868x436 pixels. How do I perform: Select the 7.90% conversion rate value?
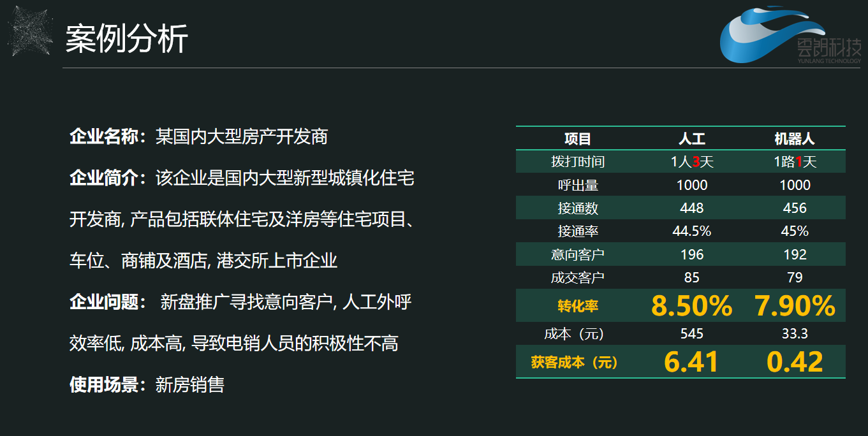click(x=795, y=306)
